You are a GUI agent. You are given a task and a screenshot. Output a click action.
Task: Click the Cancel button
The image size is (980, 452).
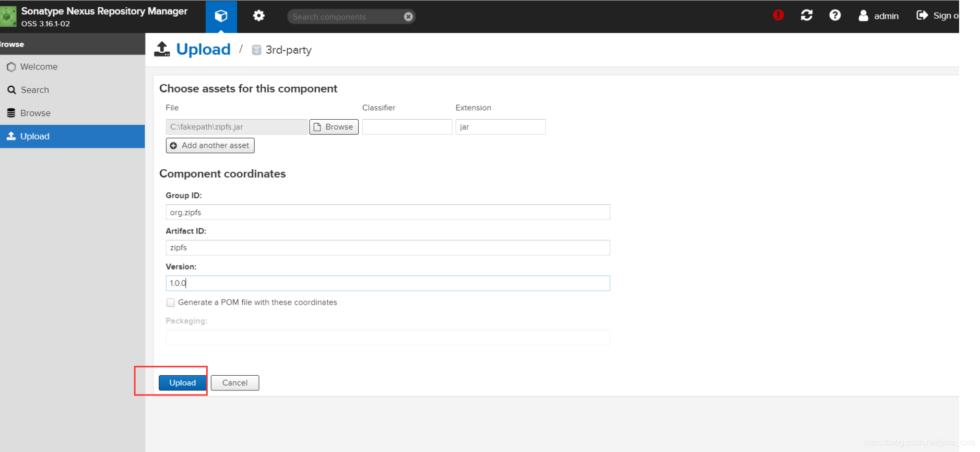tap(235, 383)
